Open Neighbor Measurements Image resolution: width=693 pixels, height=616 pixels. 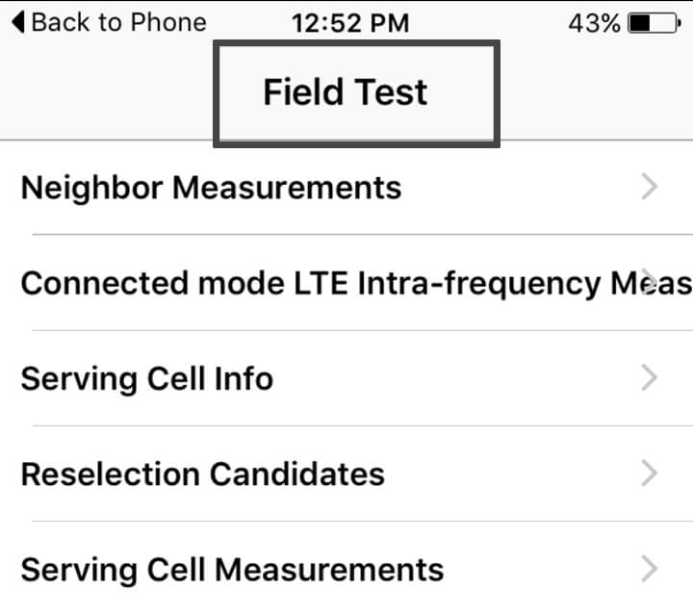click(211, 187)
